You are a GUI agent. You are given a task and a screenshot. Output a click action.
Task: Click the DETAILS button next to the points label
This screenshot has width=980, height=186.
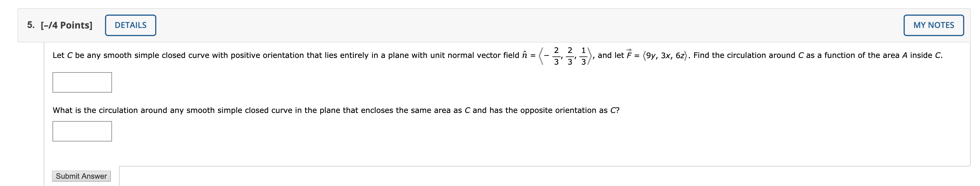pyautogui.click(x=130, y=25)
